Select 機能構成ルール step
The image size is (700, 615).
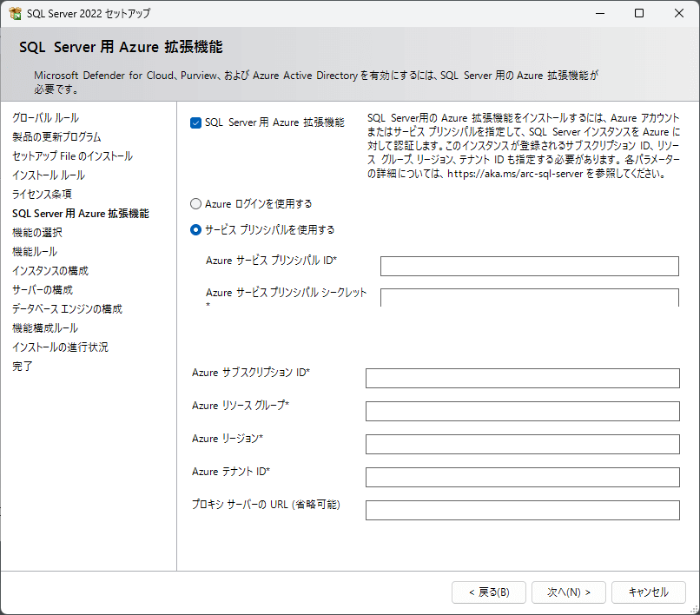tap(45, 328)
